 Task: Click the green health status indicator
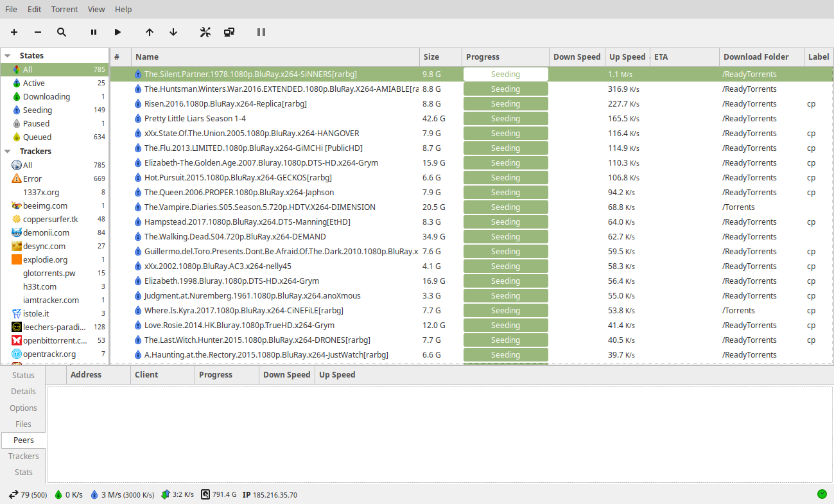[822, 494]
